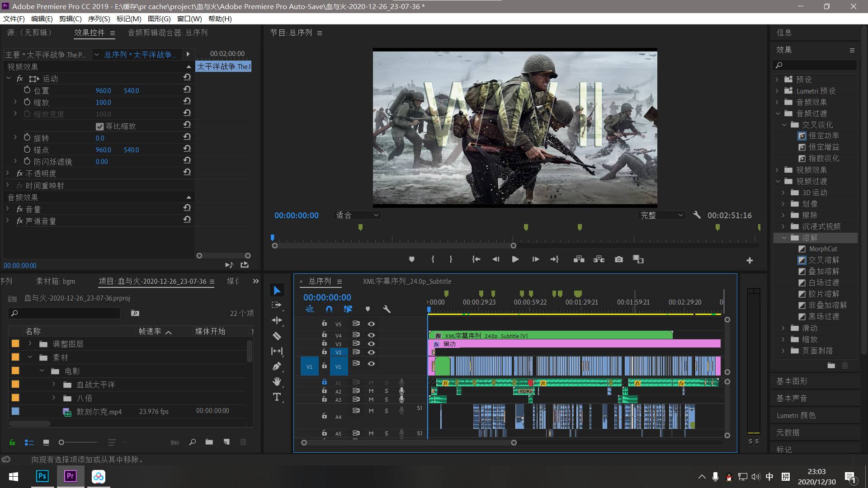Adjust the project thumbnail zoom slider
This screenshot has width=868, height=488.
click(x=62, y=442)
